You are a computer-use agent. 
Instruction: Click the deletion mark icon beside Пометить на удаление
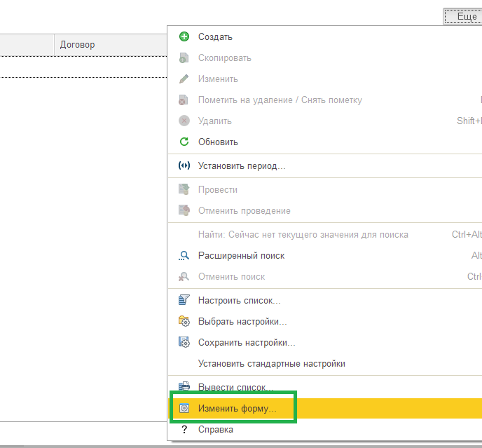[x=184, y=100]
